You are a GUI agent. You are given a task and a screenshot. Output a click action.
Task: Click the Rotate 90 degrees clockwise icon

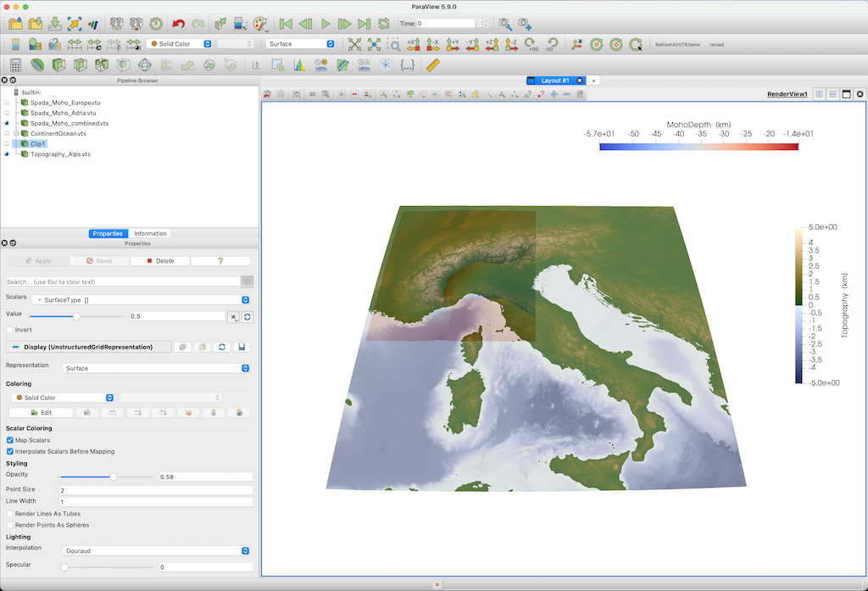pyautogui.click(x=531, y=43)
